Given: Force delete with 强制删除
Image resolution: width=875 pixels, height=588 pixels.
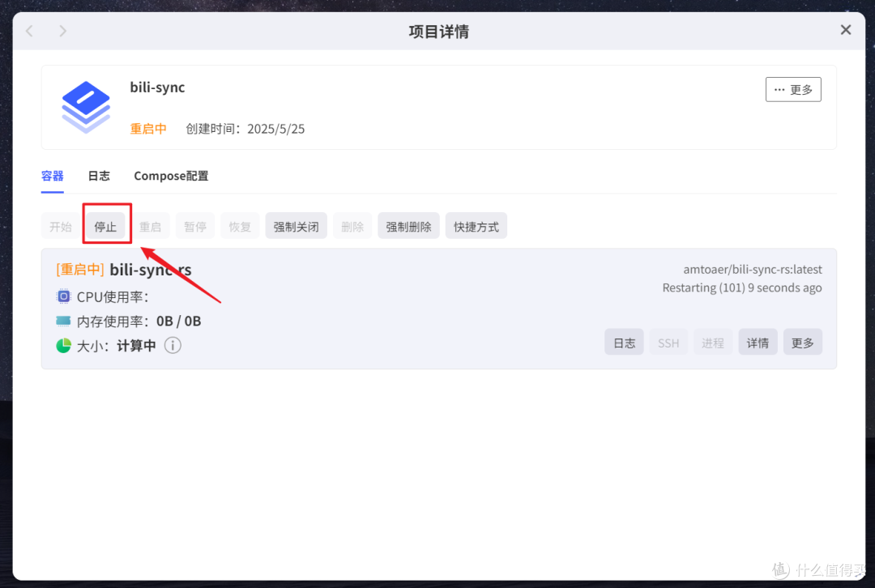Looking at the screenshot, I should pos(408,226).
